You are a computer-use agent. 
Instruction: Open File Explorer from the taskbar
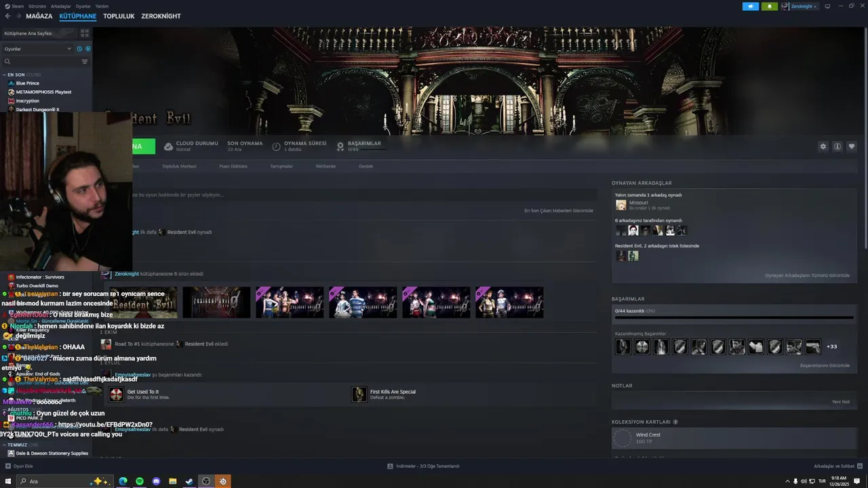pyautogui.click(x=173, y=481)
